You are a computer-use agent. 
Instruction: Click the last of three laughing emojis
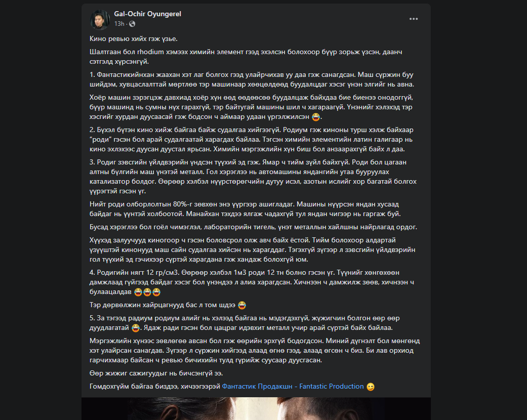[156, 292]
